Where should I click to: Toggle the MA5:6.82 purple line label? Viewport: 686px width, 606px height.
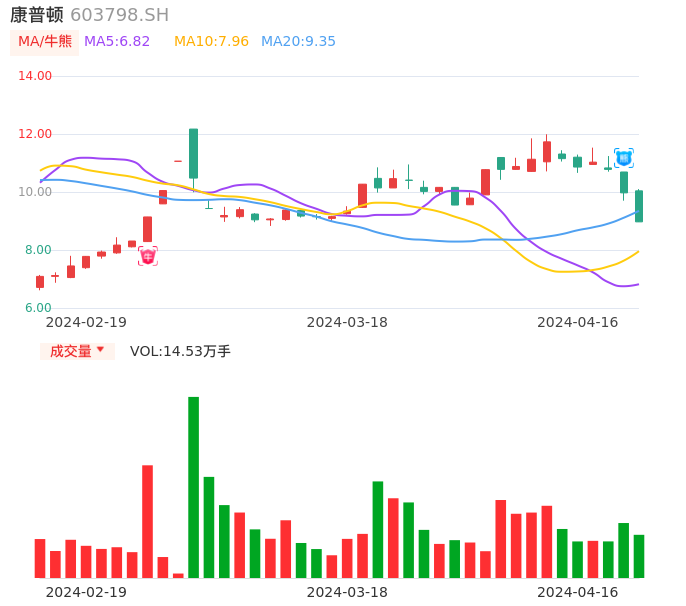(117, 42)
